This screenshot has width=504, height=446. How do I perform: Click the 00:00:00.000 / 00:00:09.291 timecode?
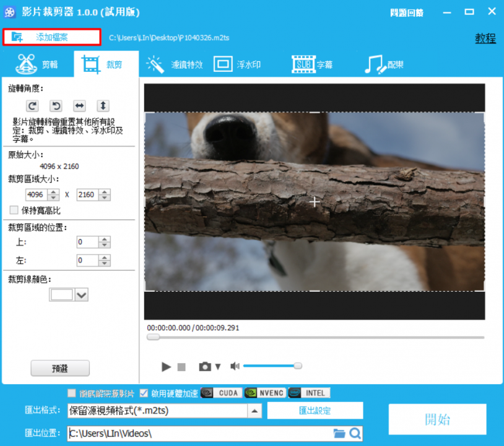(193, 328)
